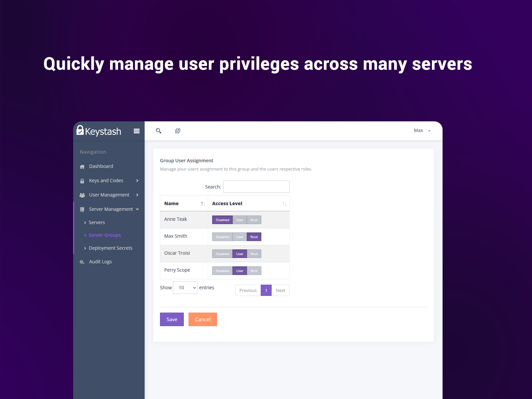Set Anne Teak access to Root
Screen dimensions: 532x399
point(254,220)
